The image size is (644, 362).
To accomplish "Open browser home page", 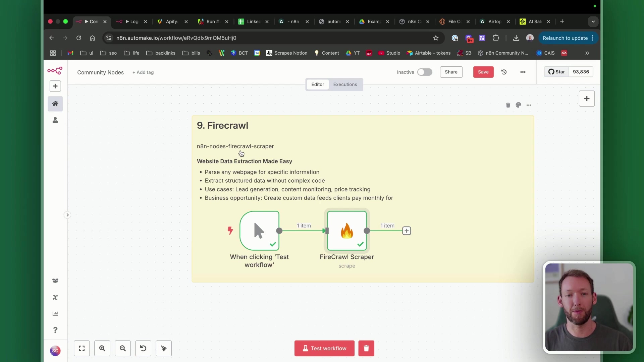I will (x=93, y=38).
